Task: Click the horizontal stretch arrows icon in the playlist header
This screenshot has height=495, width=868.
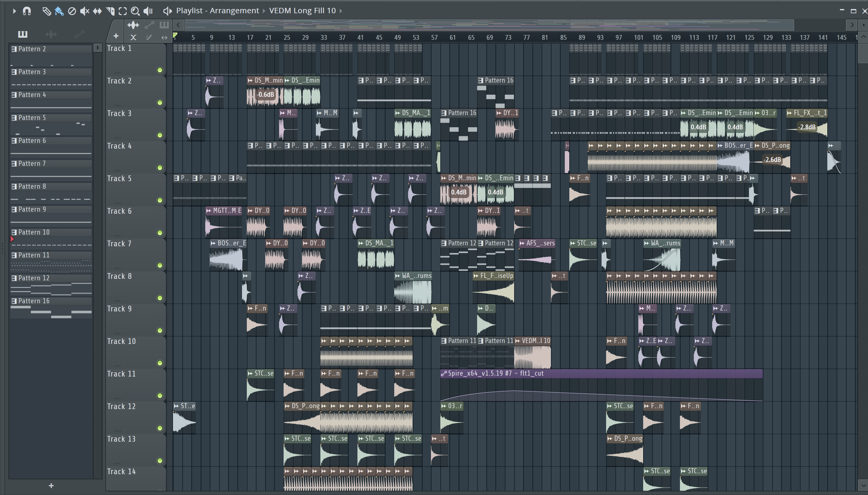Action: [164, 37]
